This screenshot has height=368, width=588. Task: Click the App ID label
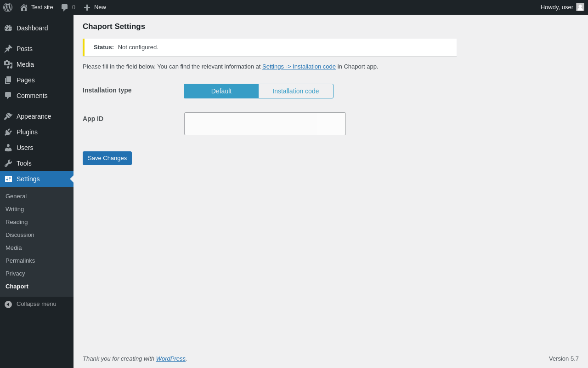pyautogui.click(x=93, y=119)
